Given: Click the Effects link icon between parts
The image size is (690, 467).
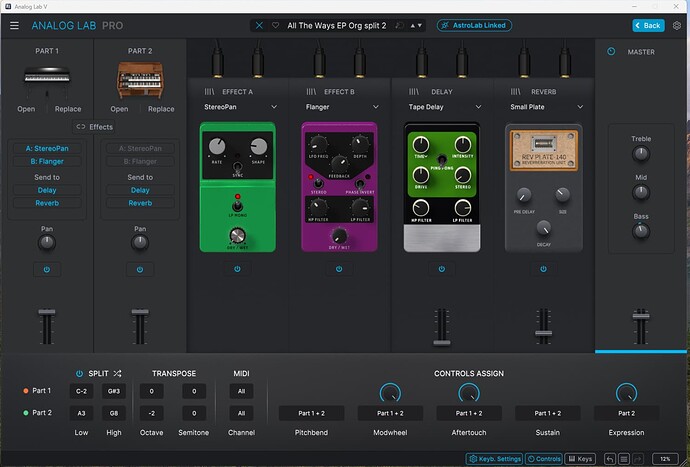Looking at the screenshot, I should coord(79,127).
